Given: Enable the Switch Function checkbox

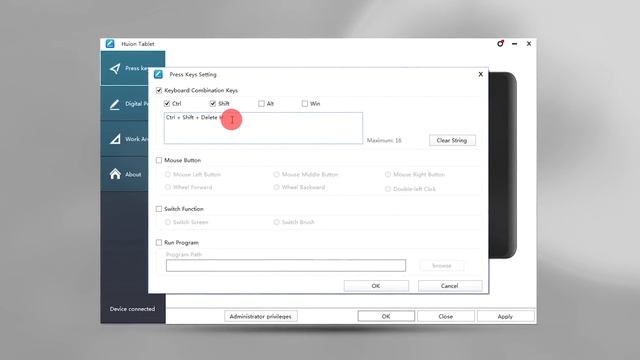Looking at the screenshot, I should coord(159,209).
